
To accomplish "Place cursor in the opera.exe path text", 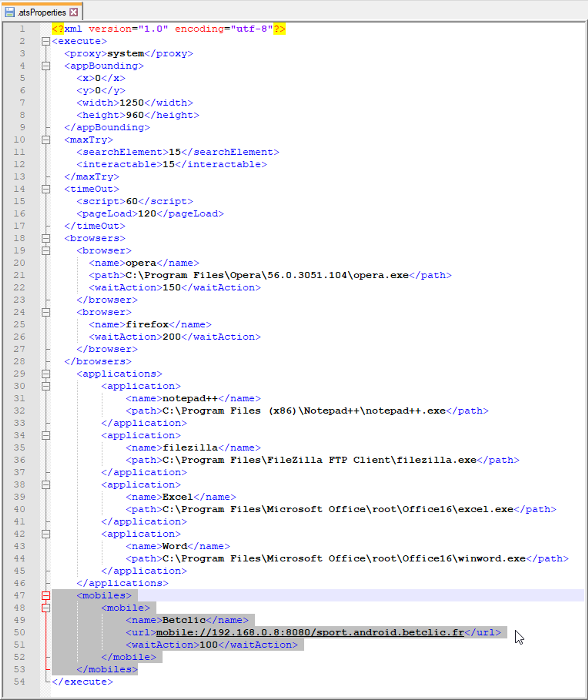I will [x=267, y=276].
